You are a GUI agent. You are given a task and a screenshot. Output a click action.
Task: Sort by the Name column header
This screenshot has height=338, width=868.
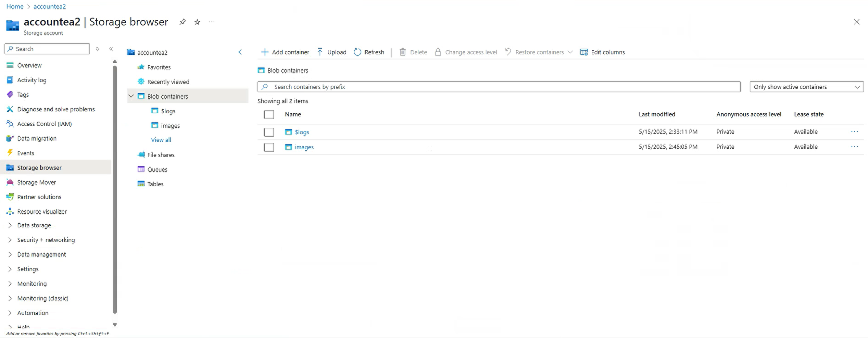(x=293, y=114)
